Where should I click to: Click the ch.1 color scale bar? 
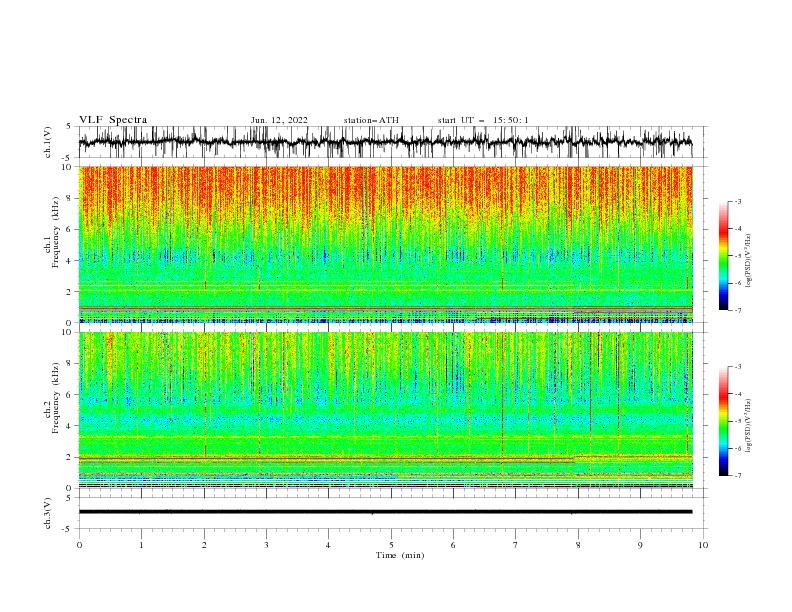[723, 256]
